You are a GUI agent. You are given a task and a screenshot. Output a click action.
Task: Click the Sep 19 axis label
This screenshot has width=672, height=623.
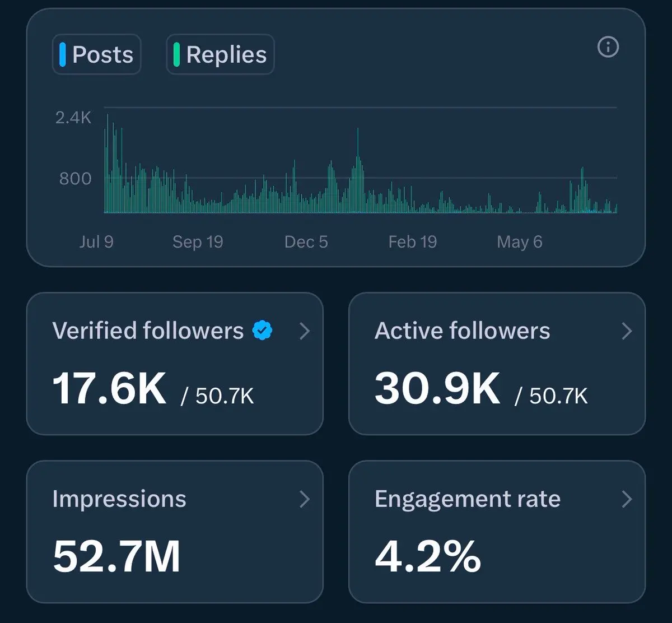(x=198, y=241)
